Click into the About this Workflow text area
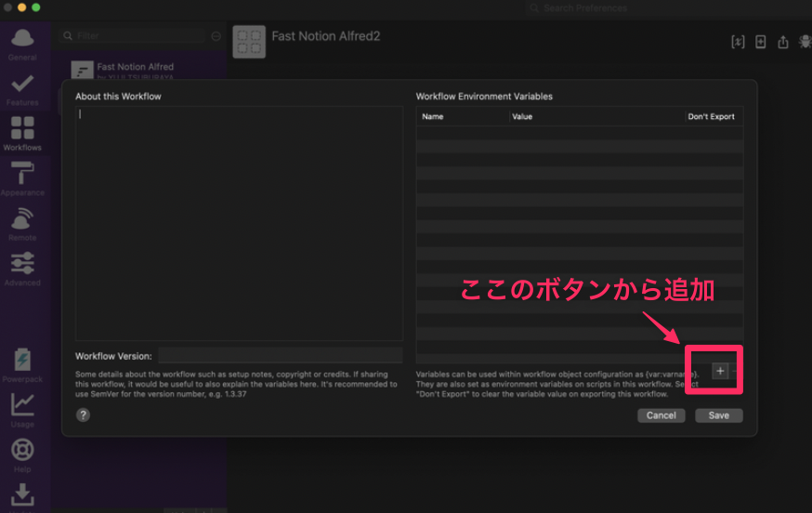812x513 pixels. (240, 223)
